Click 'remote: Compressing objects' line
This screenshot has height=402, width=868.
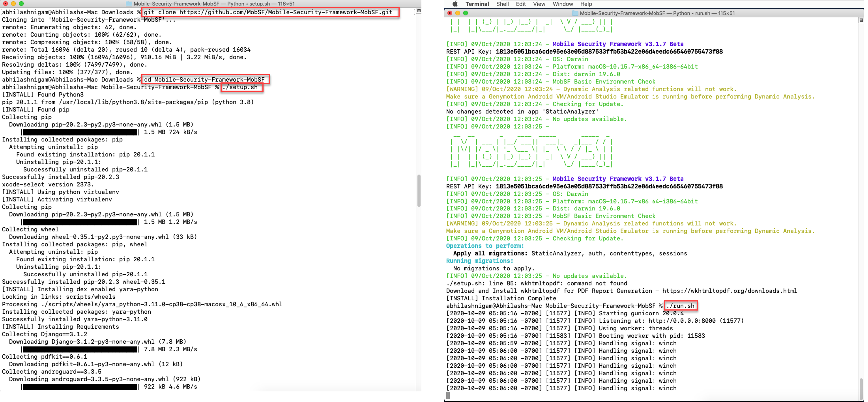tap(87, 42)
